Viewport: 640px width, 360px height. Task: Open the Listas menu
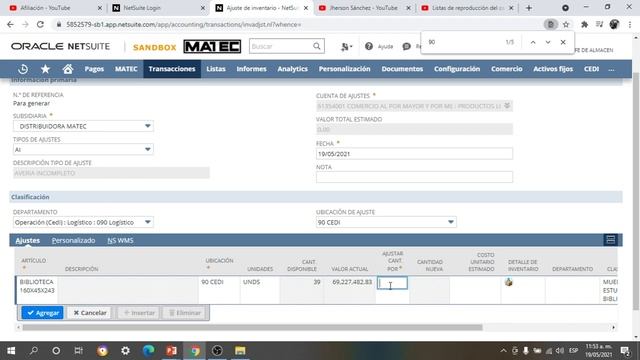click(x=216, y=69)
